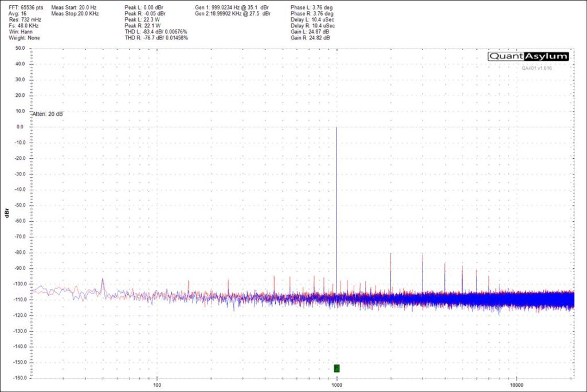Click the 'FFT: 65536 pts' readout
587x392 pixels.
point(26,7)
